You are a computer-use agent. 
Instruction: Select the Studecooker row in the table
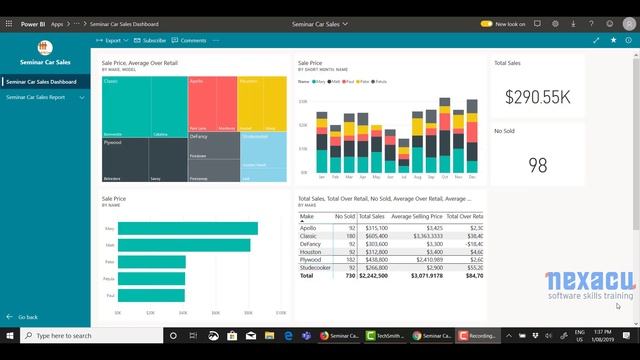(x=391, y=268)
